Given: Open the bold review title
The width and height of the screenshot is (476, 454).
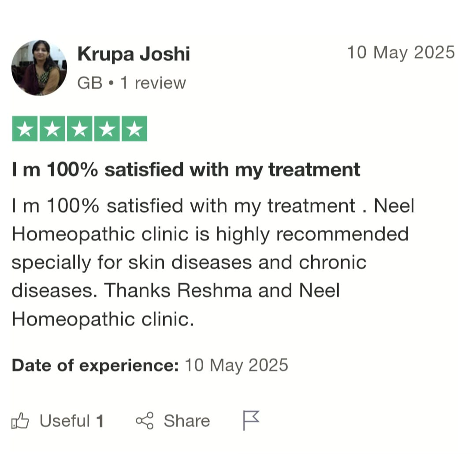Looking at the screenshot, I should tap(186, 169).
